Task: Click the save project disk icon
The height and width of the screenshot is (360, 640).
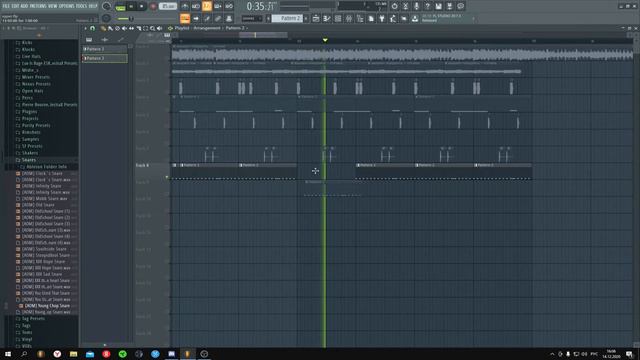Action: pos(438,6)
